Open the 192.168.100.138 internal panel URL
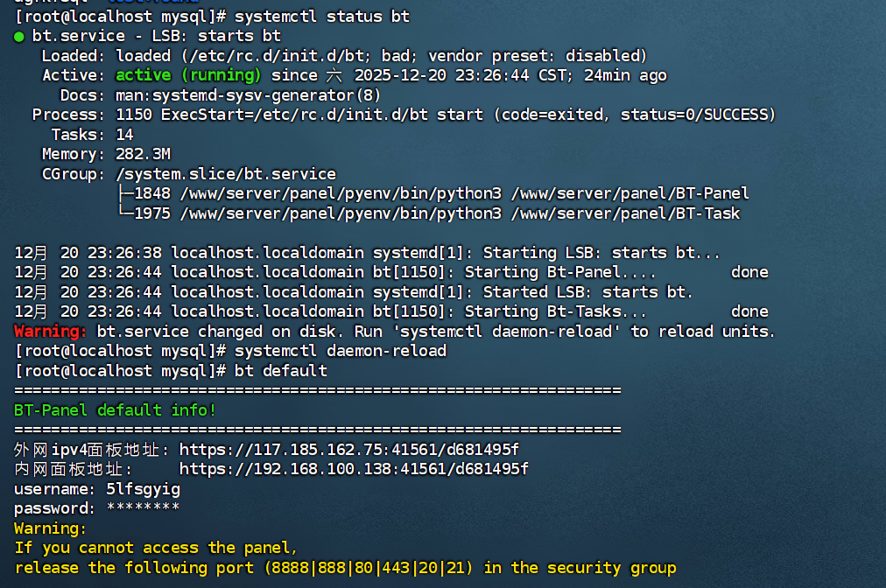Viewport: 886px width, 588px height. 354,469
